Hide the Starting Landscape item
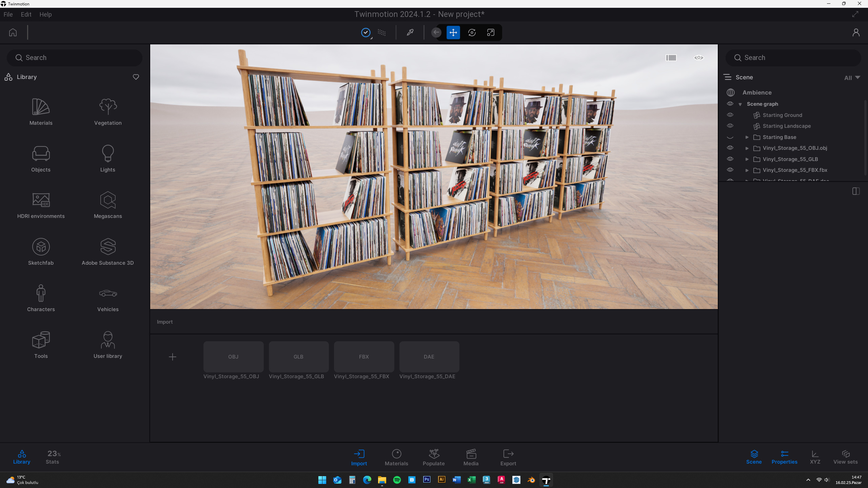Screen dimensions: 868x488 click(730, 126)
